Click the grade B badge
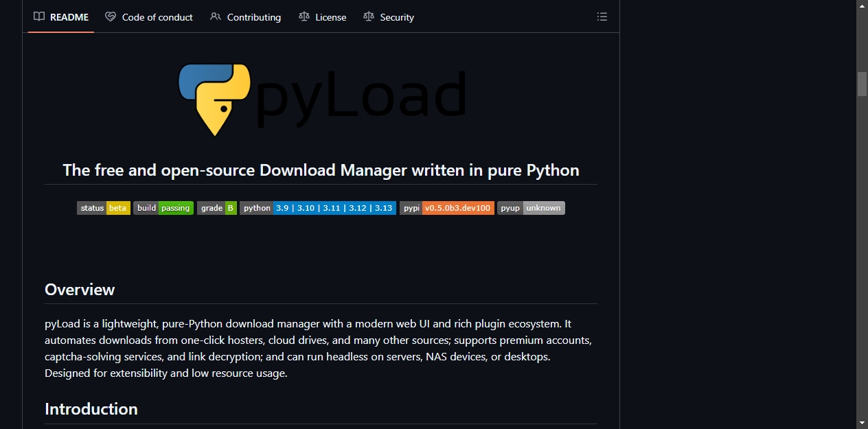The height and width of the screenshot is (429, 868). pyautogui.click(x=217, y=208)
